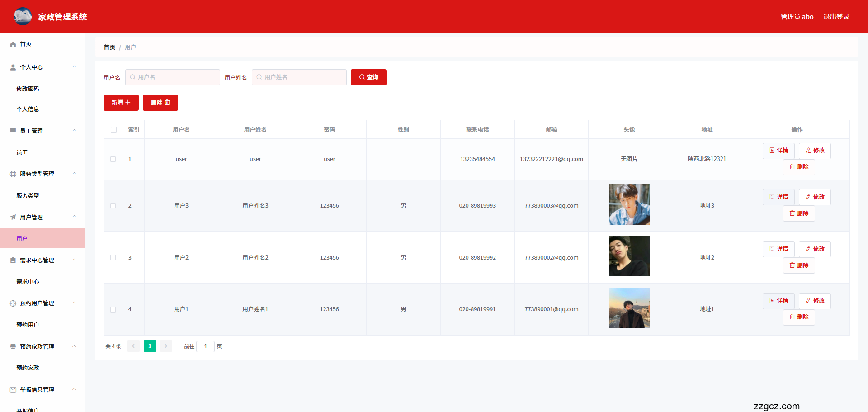
Task: Check the row checkbox for 用户3
Action: (113, 206)
